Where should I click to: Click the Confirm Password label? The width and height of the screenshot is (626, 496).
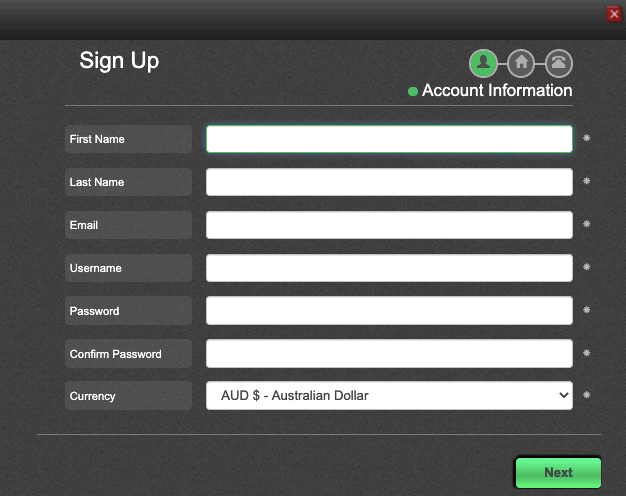coord(115,354)
